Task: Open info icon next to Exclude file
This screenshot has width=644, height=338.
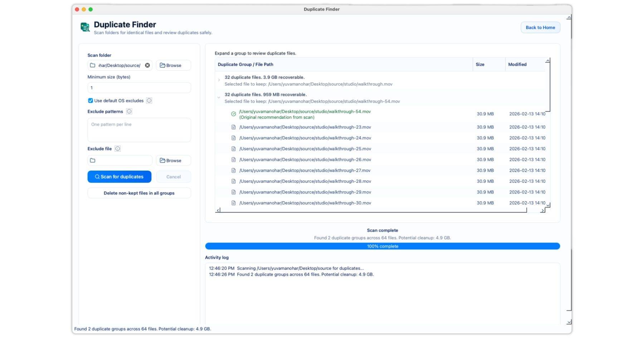Action: coord(118,148)
